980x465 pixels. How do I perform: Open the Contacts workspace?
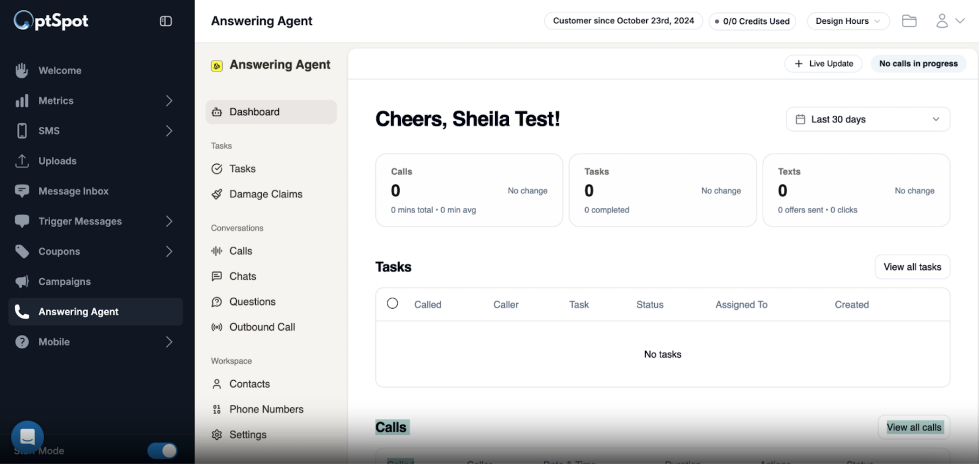point(250,383)
